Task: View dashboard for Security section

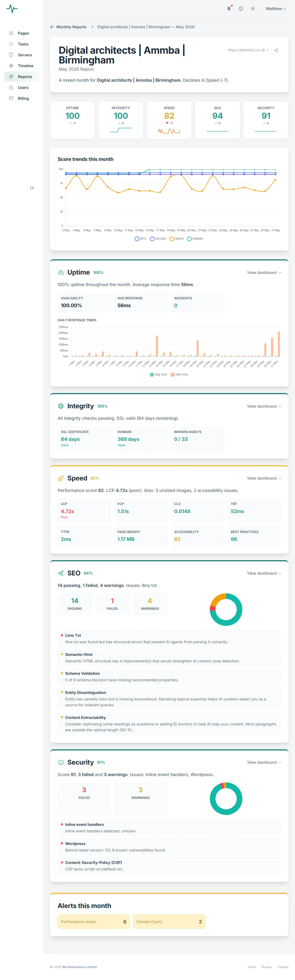Action: [264, 762]
